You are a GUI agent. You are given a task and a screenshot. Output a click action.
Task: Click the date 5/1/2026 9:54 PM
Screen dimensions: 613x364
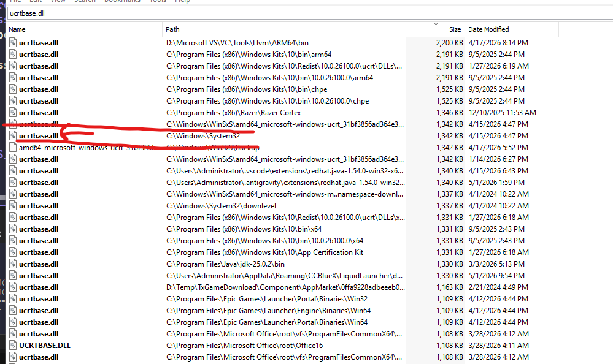pos(496,275)
